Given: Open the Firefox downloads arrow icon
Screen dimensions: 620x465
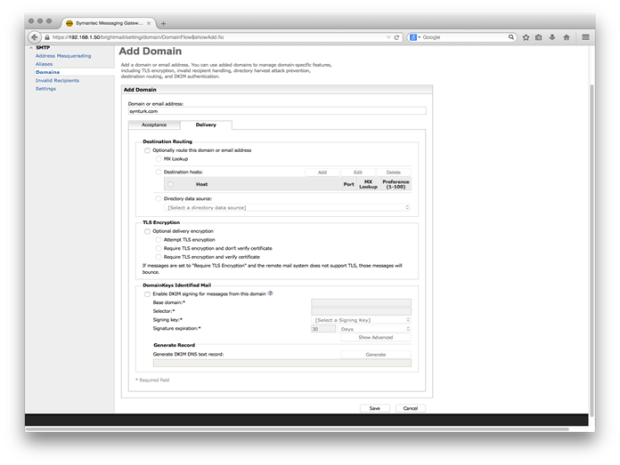Looking at the screenshot, I should 553,37.
